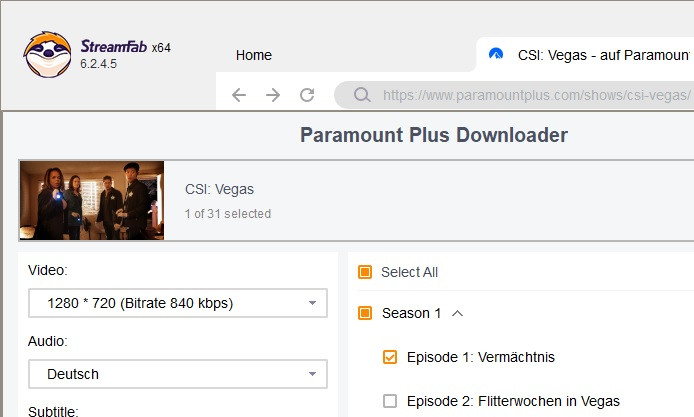Screen dimensions: 694x417
Task: Click the 'Audio:' label
Action: click(x=48, y=341)
